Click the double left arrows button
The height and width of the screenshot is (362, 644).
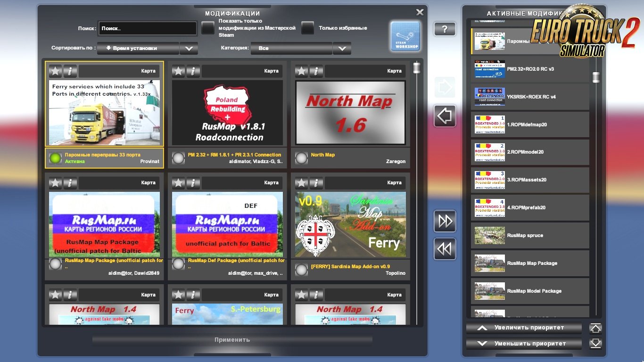(445, 248)
